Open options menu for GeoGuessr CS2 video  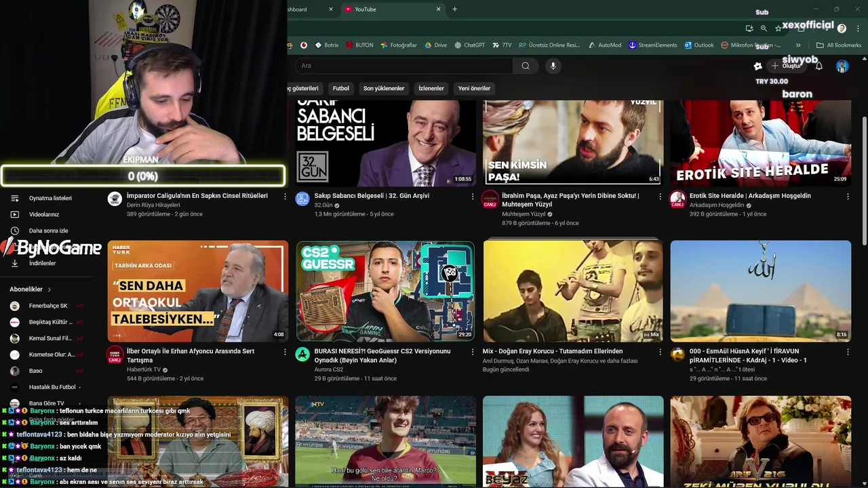coord(473,352)
